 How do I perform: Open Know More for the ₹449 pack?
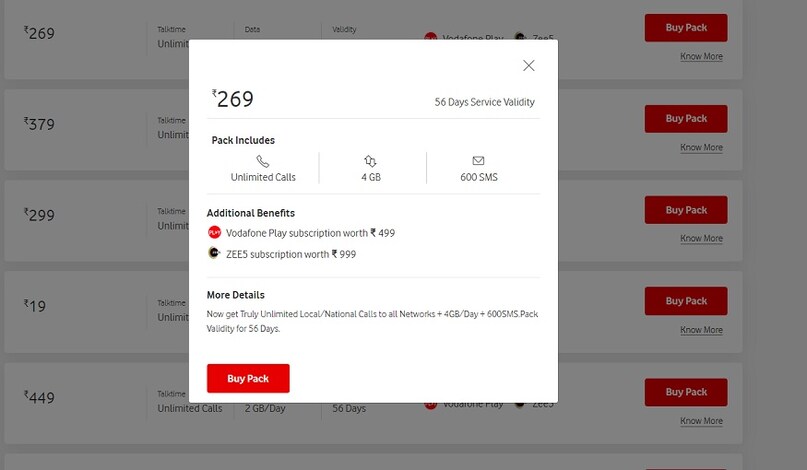point(701,421)
